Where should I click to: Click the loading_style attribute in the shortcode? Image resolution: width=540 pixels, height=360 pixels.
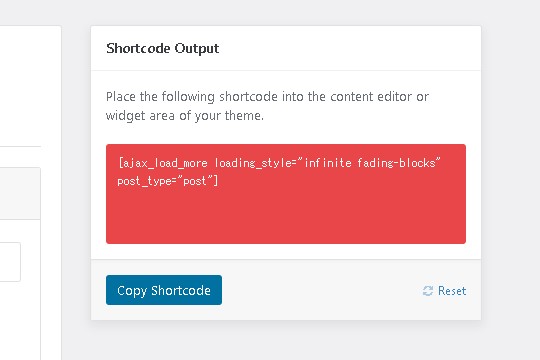tap(253, 163)
